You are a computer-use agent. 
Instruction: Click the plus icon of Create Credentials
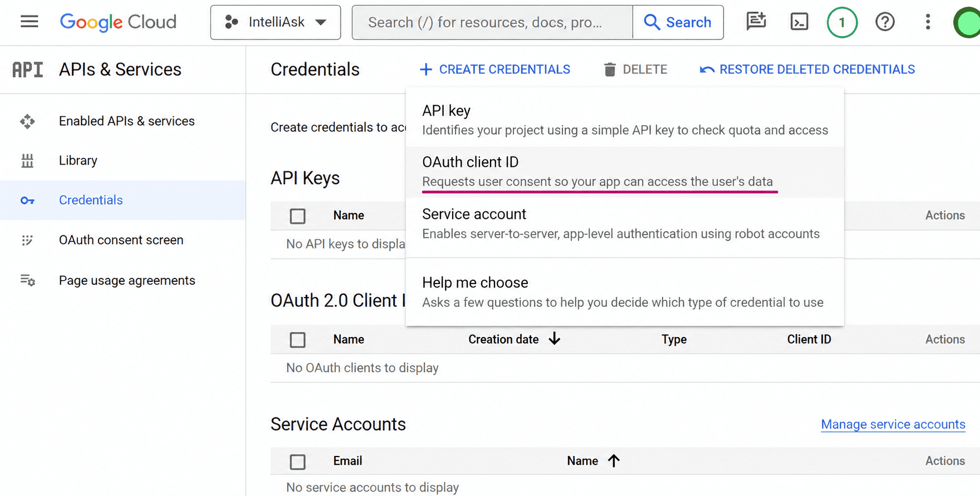426,70
